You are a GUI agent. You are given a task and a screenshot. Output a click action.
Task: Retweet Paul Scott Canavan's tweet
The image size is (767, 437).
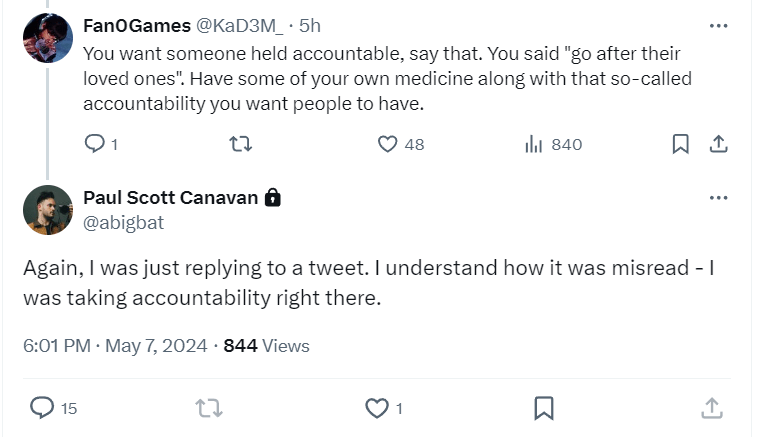click(208, 407)
